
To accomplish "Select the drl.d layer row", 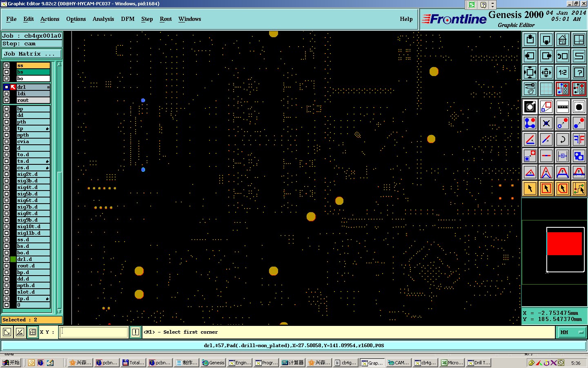I will (33, 259).
